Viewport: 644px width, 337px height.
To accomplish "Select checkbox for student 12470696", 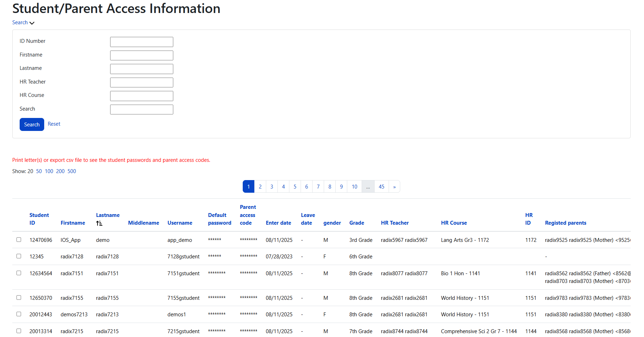I will (19, 240).
